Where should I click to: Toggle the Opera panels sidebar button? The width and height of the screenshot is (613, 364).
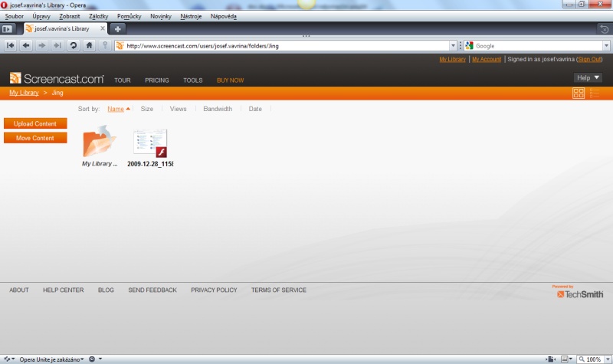8,29
